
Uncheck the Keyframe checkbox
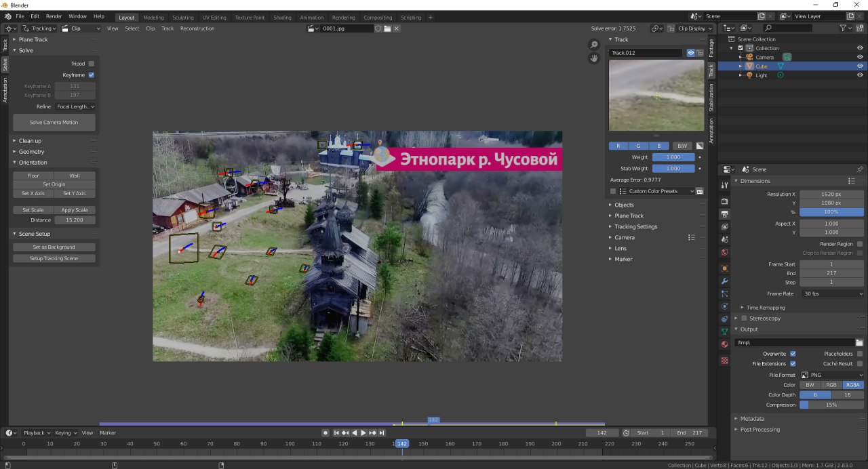coord(92,75)
